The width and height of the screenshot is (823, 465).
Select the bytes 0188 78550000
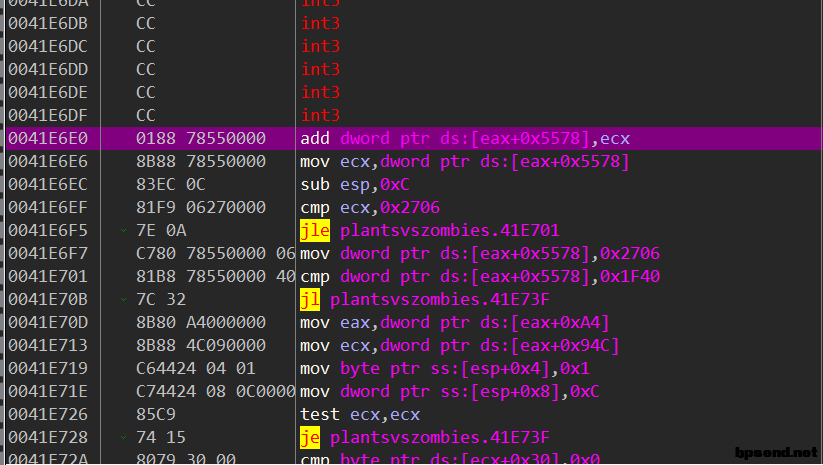pyautogui.click(x=201, y=139)
